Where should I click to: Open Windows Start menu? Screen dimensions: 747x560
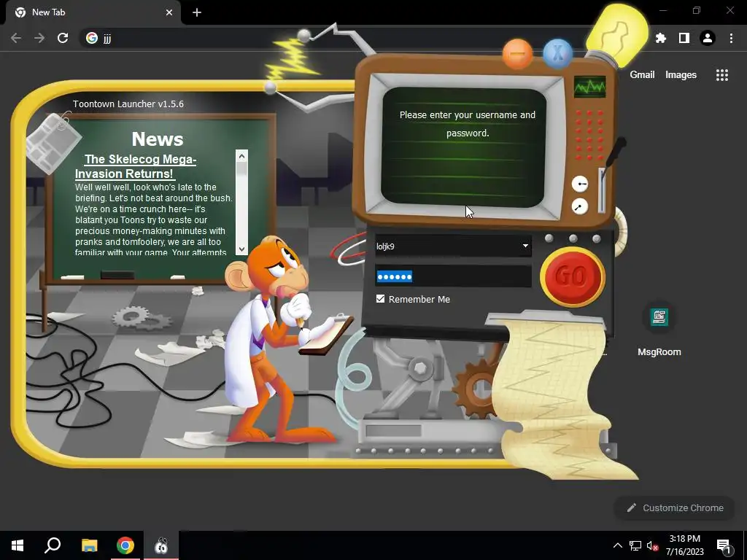[18, 545]
